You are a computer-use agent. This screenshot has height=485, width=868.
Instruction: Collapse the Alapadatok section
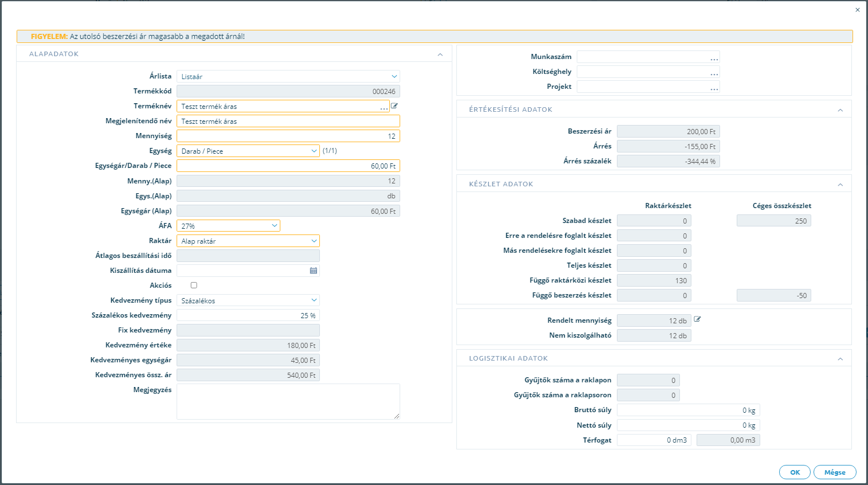[440, 54]
